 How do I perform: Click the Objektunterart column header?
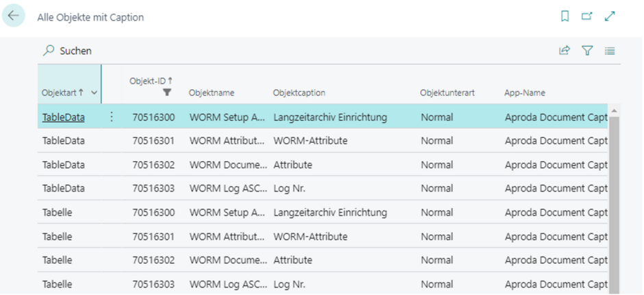(x=447, y=93)
